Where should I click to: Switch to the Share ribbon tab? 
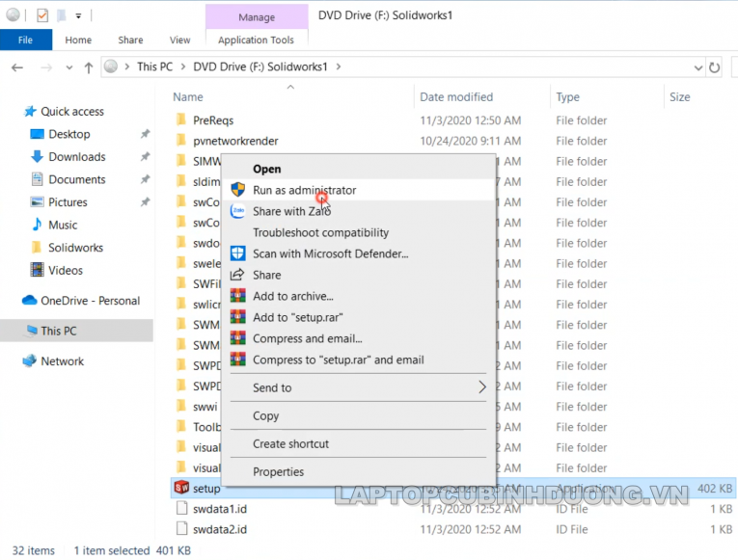130,40
